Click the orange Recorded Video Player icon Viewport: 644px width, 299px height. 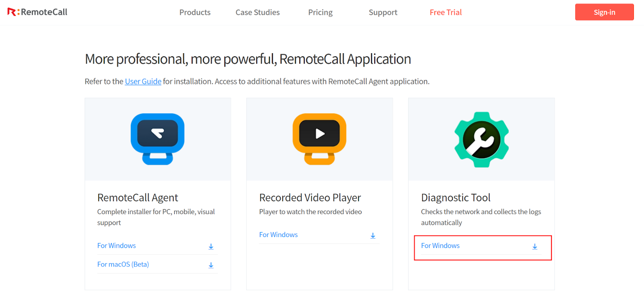320,139
